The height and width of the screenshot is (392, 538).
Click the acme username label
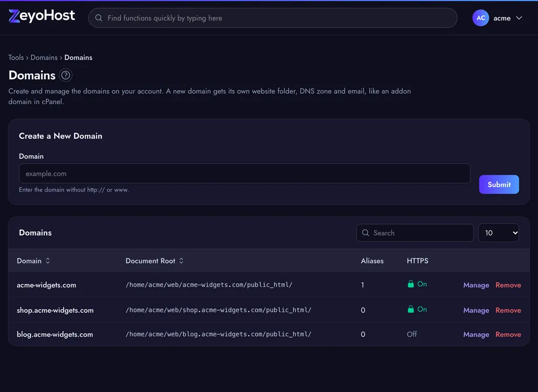click(502, 18)
